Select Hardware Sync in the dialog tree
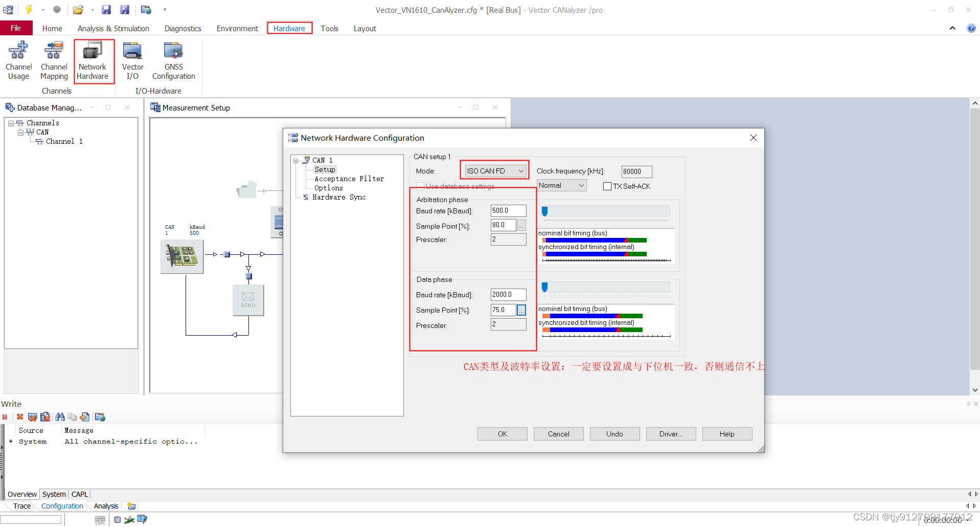Screen dimensions: 980x527 pos(339,197)
